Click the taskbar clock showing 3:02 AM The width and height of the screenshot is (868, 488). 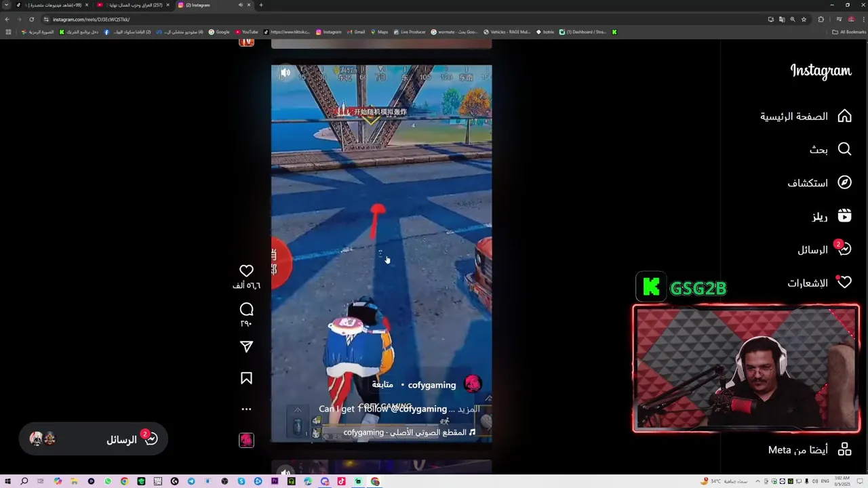pos(842,481)
